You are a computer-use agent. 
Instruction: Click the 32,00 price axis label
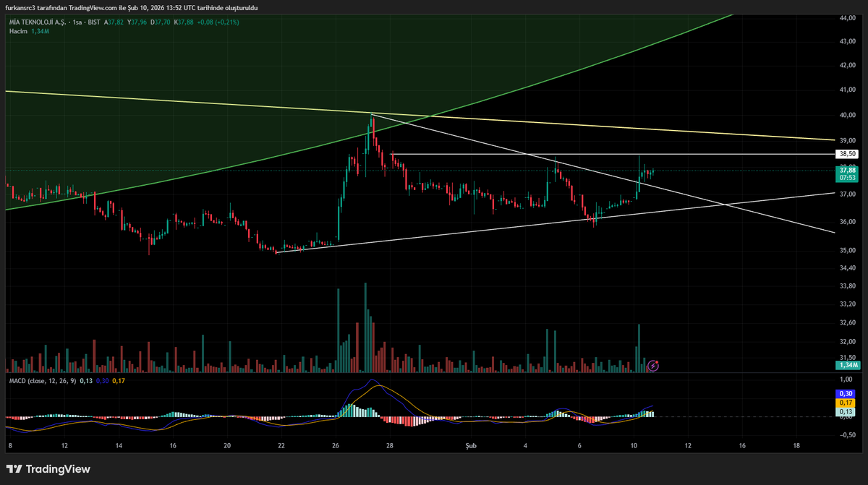coord(848,341)
